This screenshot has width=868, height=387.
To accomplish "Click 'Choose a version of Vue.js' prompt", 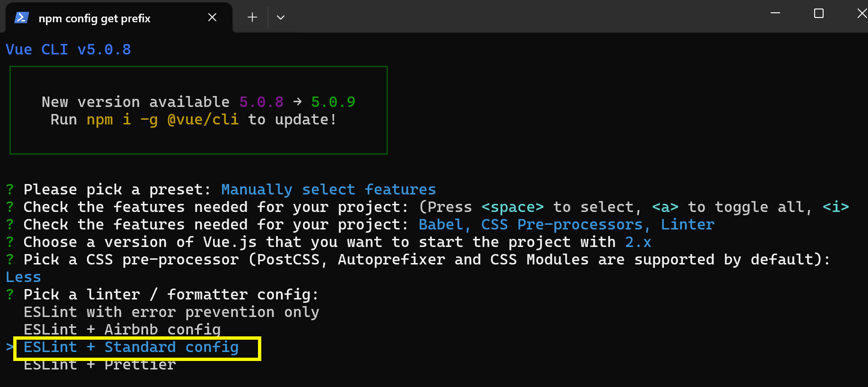I will pyautogui.click(x=140, y=242).
